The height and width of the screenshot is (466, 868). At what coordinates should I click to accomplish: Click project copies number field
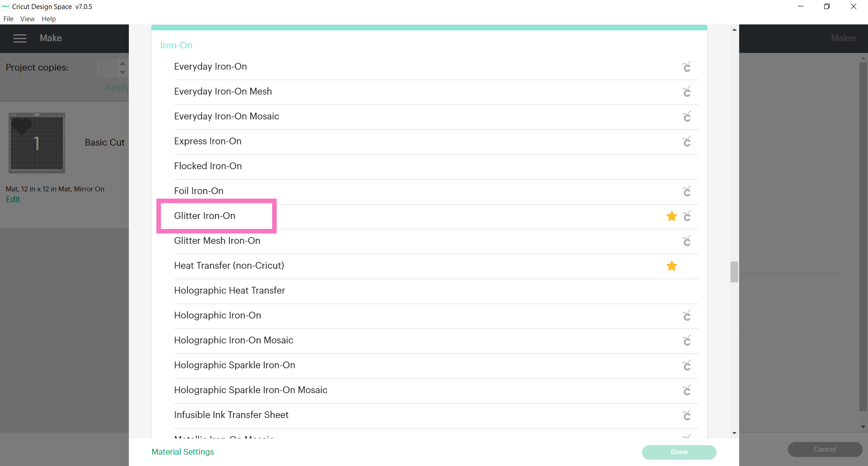[107, 68]
